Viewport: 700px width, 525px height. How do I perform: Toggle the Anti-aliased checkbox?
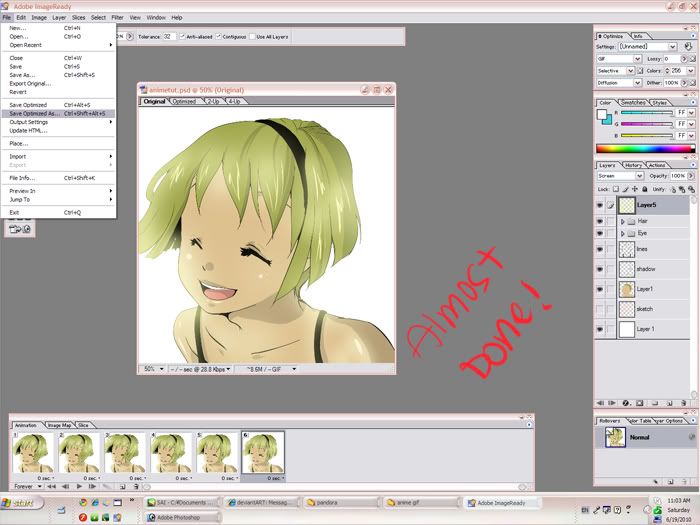click(x=183, y=36)
